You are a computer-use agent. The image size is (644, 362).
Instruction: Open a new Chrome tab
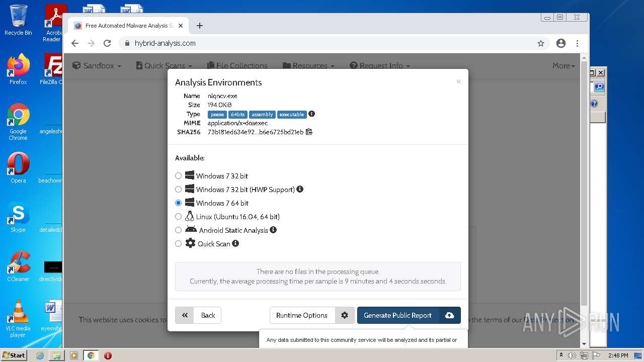tap(200, 26)
